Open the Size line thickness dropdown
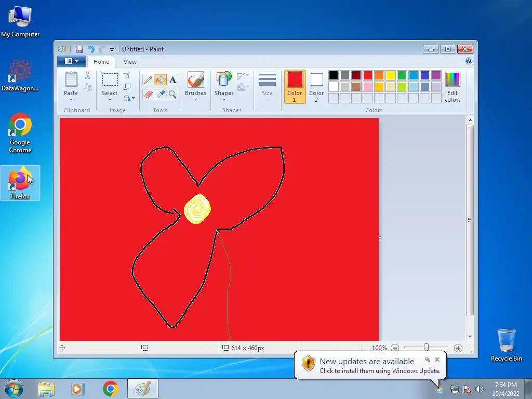Screen dimensions: 532x399 click(x=267, y=87)
